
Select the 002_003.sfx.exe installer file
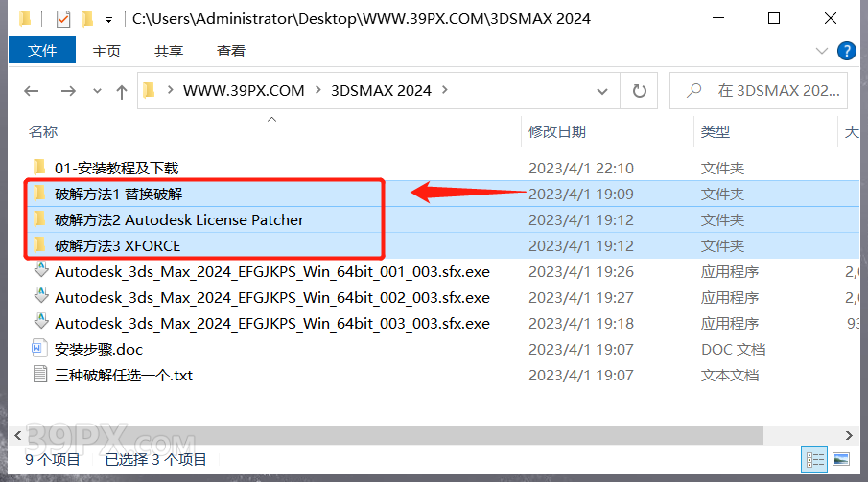[x=271, y=298]
